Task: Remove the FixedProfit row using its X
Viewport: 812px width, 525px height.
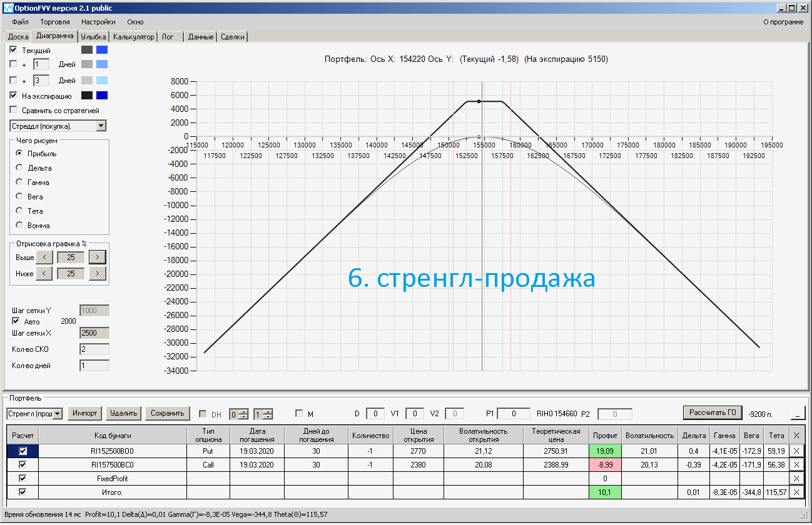Action: 796,478
